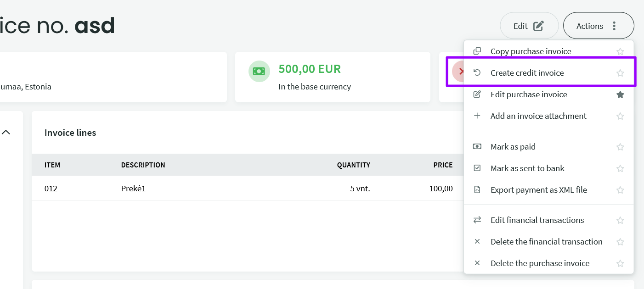The height and width of the screenshot is (289, 644).
Task: Click the arrows icon for Edit financial transactions
Action: click(x=477, y=220)
